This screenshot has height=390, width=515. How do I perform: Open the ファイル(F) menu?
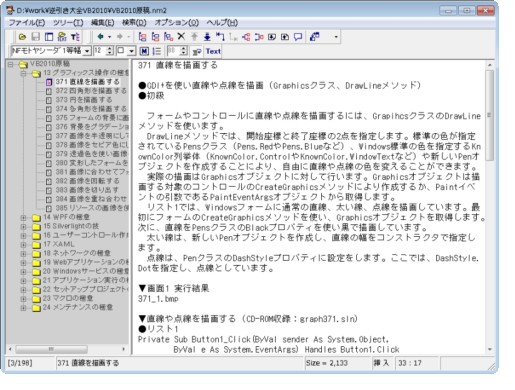click(27, 22)
